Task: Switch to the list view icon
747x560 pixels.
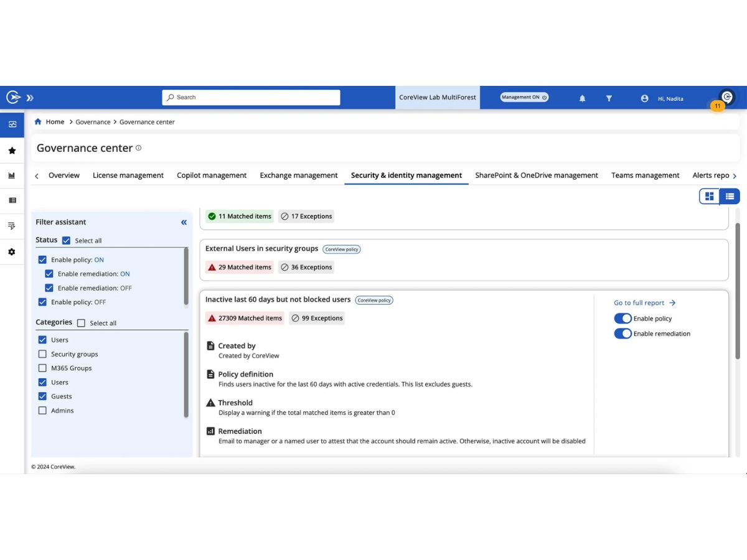Action: pyautogui.click(x=730, y=197)
